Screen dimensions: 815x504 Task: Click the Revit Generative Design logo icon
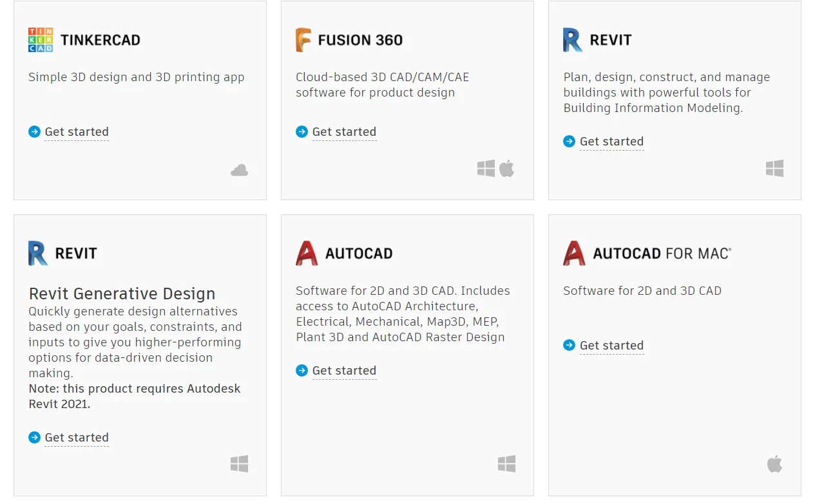[38, 252]
